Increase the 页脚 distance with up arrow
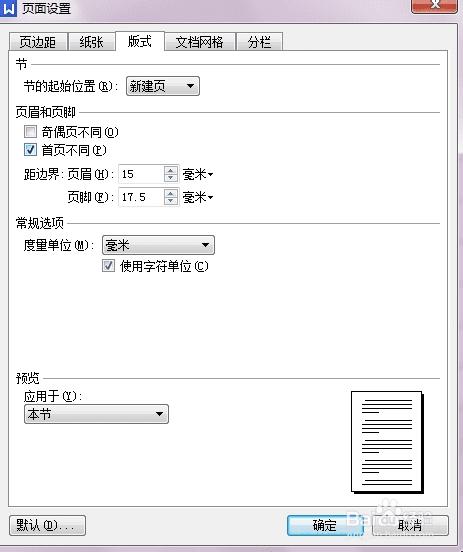 click(x=171, y=193)
